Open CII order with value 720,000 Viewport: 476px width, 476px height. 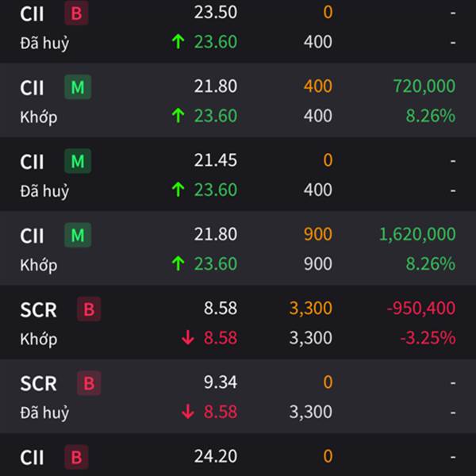click(238, 100)
